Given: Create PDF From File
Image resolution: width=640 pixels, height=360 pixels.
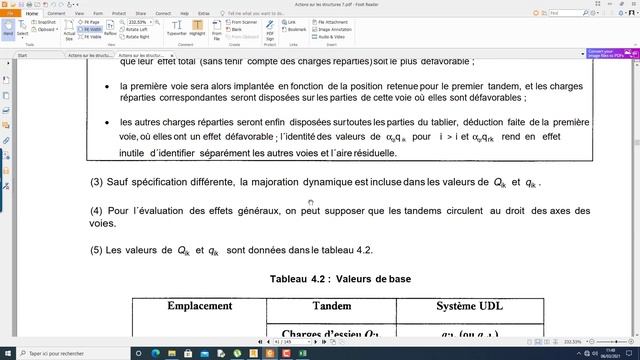Looking at the screenshot, I should [217, 30].
